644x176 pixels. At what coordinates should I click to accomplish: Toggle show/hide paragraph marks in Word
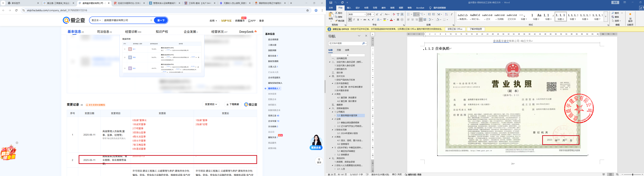pyautogui.click(x=452, y=14)
